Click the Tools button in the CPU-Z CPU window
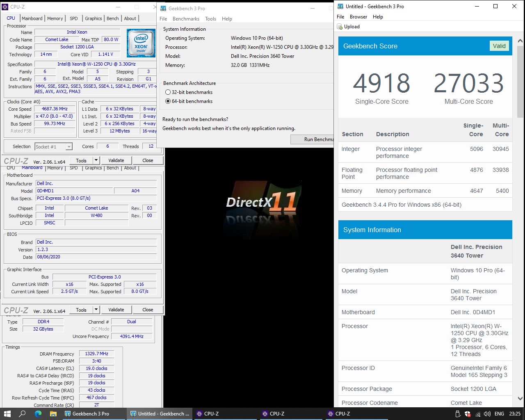The height and width of the screenshot is (420, 525). [81, 160]
